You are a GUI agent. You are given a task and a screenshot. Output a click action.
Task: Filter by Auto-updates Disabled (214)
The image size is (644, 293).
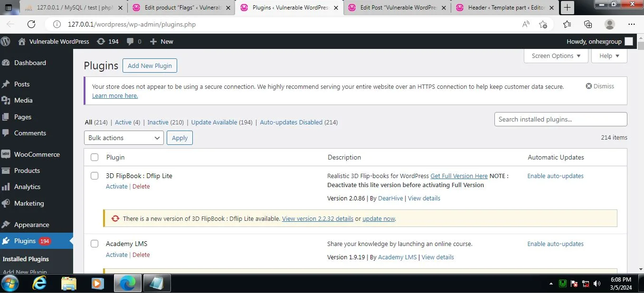[299, 122]
